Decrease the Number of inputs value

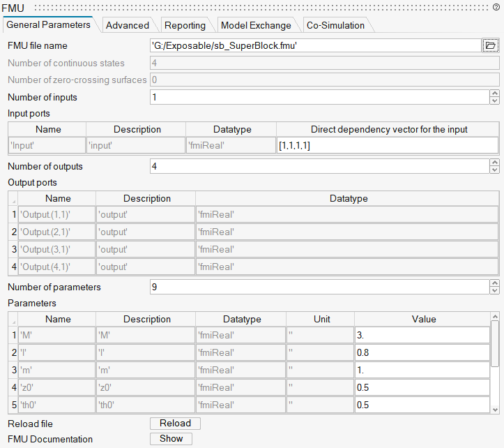[494, 101]
